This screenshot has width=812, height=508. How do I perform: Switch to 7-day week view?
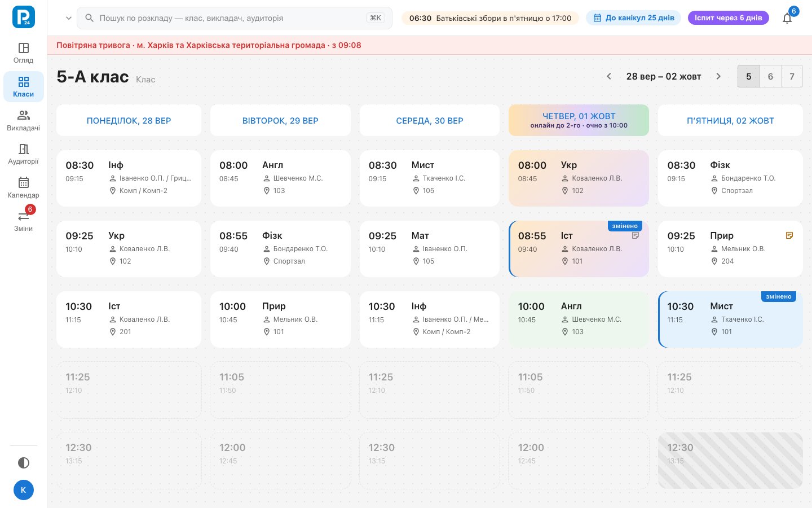point(792,76)
